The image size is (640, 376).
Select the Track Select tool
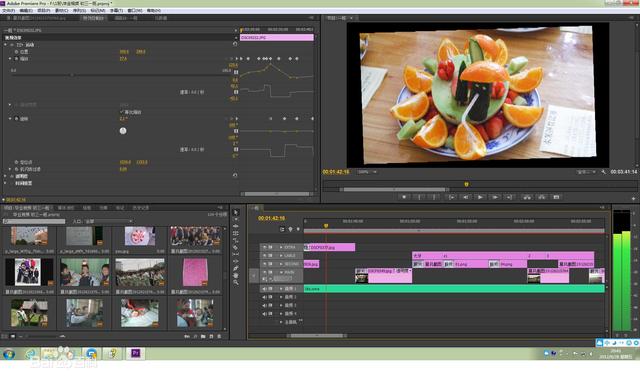point(236,219)
